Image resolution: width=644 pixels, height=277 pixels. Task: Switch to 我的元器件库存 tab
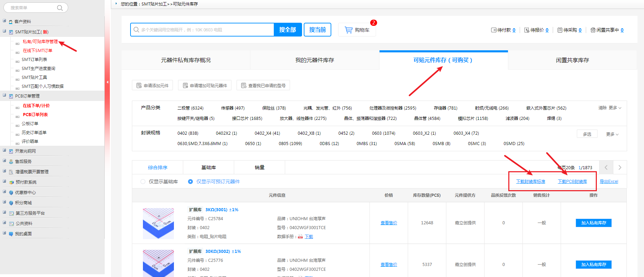[x=314, y=60]
